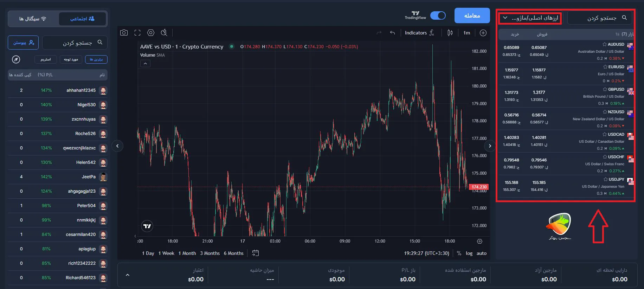Select the استریم filter tab
Screen dimensions: 644x289
coord(46,59)
